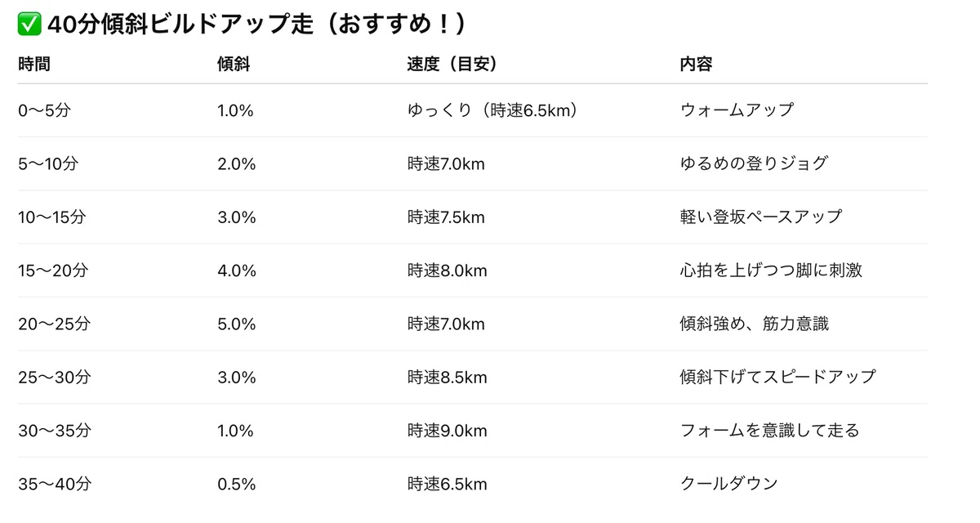
Task: Click the 軽い登坂ペースアップ cell
Action: pos(760,217)
